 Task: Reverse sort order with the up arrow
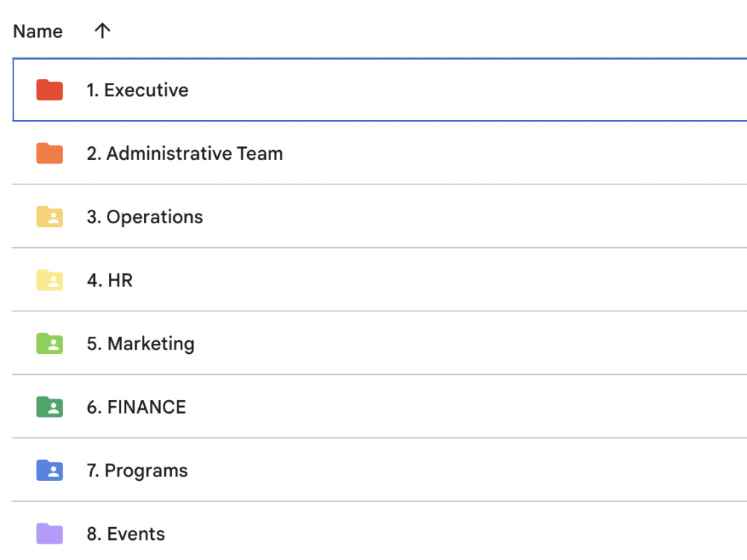[102, 31]
